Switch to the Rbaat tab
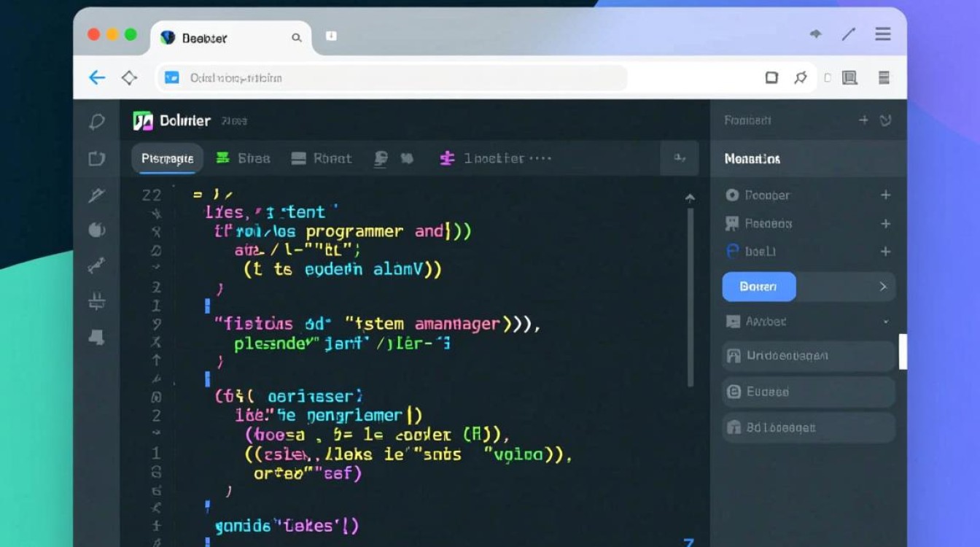Viewport: 980px width, 547px height. coord(322,158)
